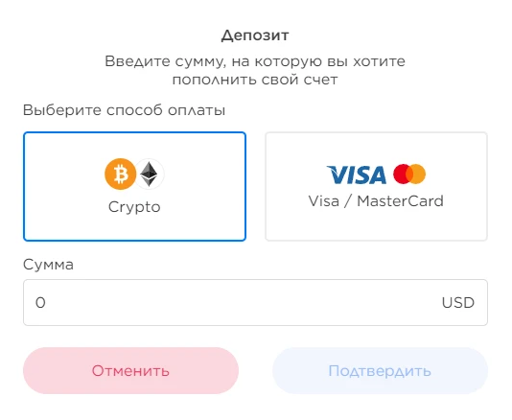Click the 'Сумма' field label
Screen dimensions: 512x420
coord(48,265)
